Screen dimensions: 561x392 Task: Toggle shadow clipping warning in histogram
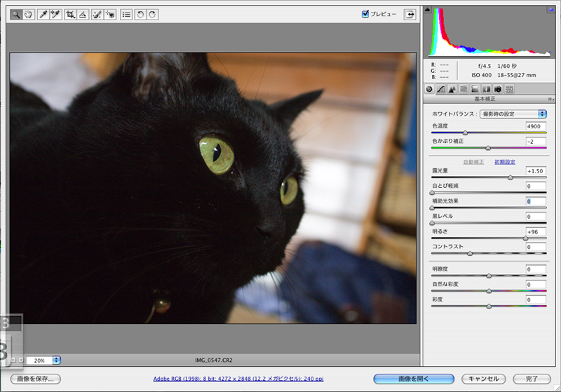[427, 10]
